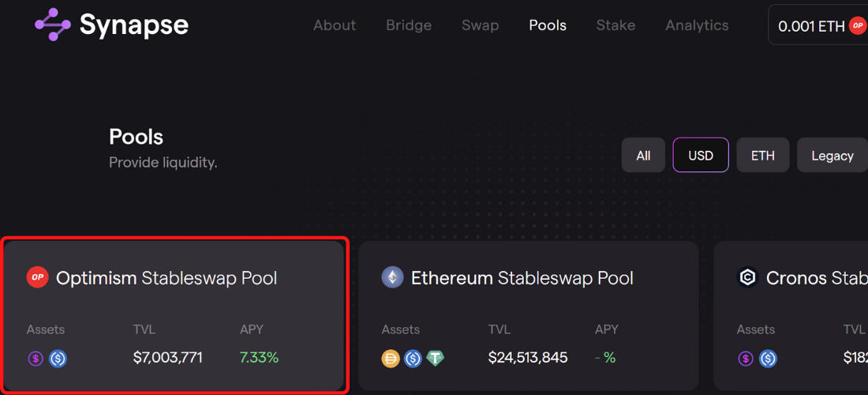
Task: Switch to the ETH pools filter
Action: 762,156
